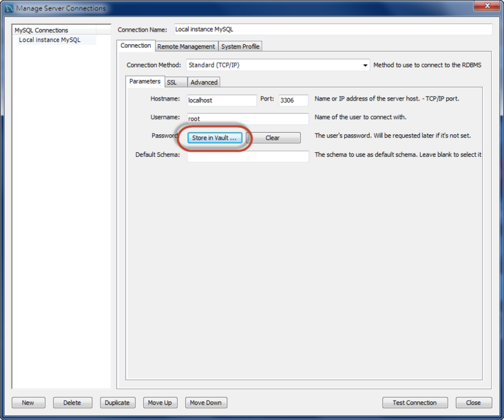Click Store in Vault button

tap(215, 138)
